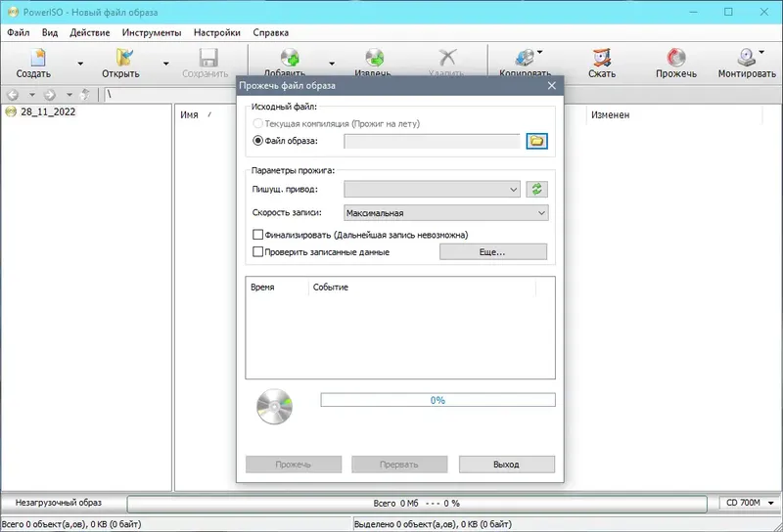Click the Событие column header in log

330,287
